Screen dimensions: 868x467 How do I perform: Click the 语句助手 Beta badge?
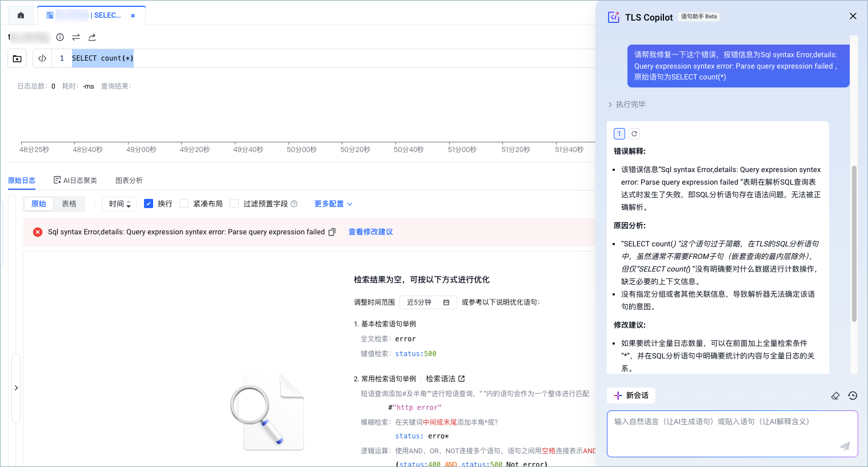699,17
